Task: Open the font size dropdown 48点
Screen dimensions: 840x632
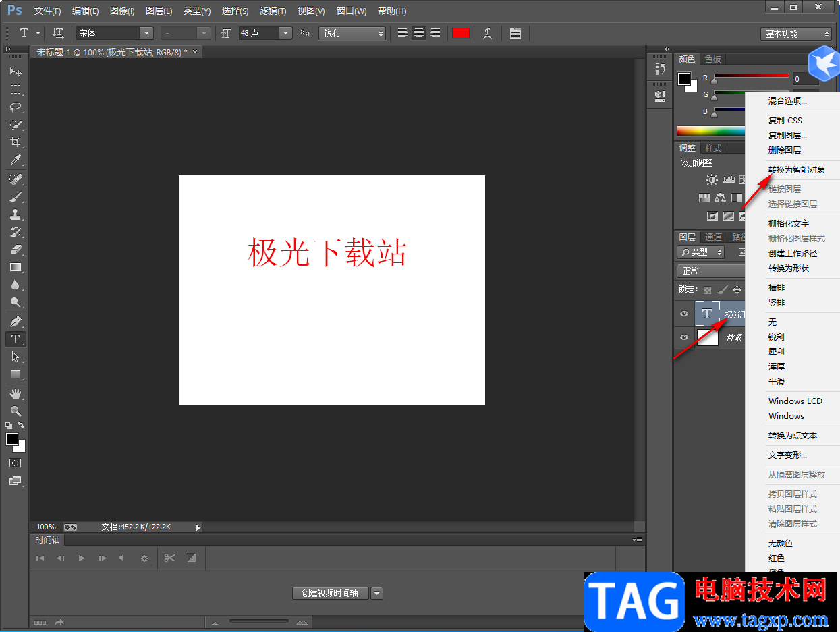Action: (x=285, y=33)
